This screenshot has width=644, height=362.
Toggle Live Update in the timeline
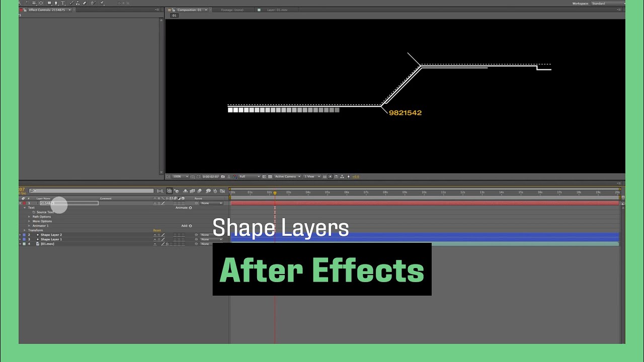tap(169, 191)
